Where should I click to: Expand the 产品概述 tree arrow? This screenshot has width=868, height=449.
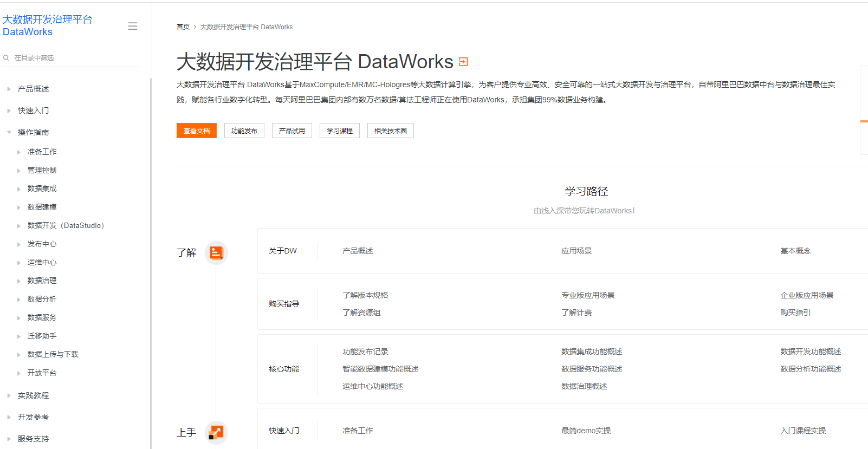pos(9,89)
